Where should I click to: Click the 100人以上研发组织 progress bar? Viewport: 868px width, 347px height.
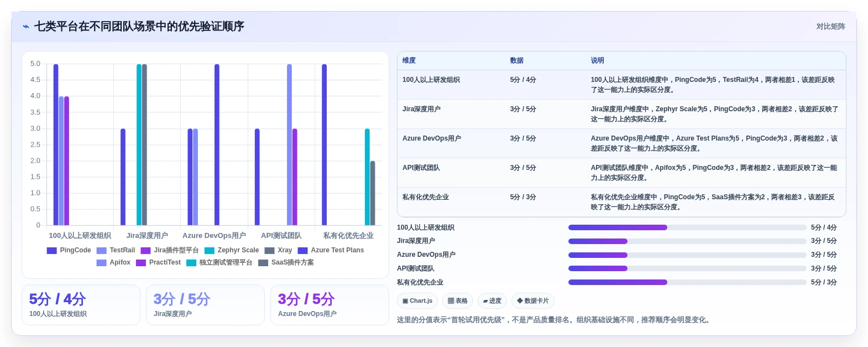pos(687,227)
